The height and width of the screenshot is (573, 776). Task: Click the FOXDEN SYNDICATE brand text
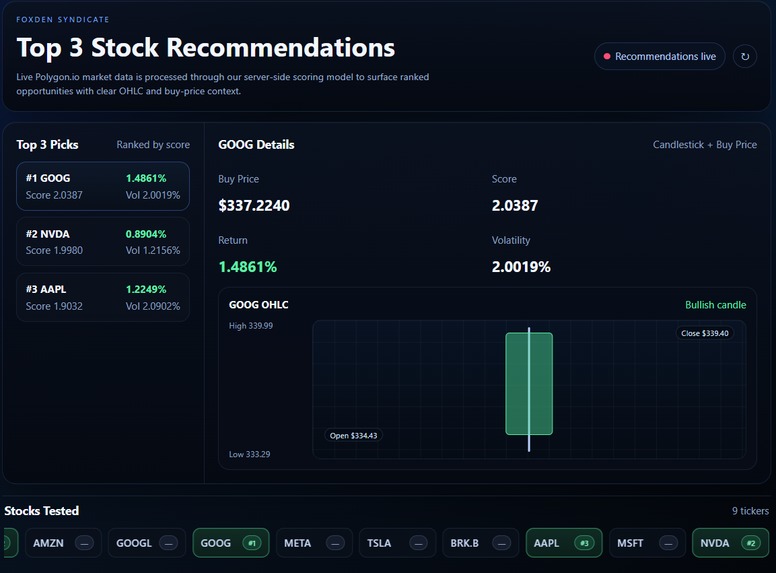[62, 19]
